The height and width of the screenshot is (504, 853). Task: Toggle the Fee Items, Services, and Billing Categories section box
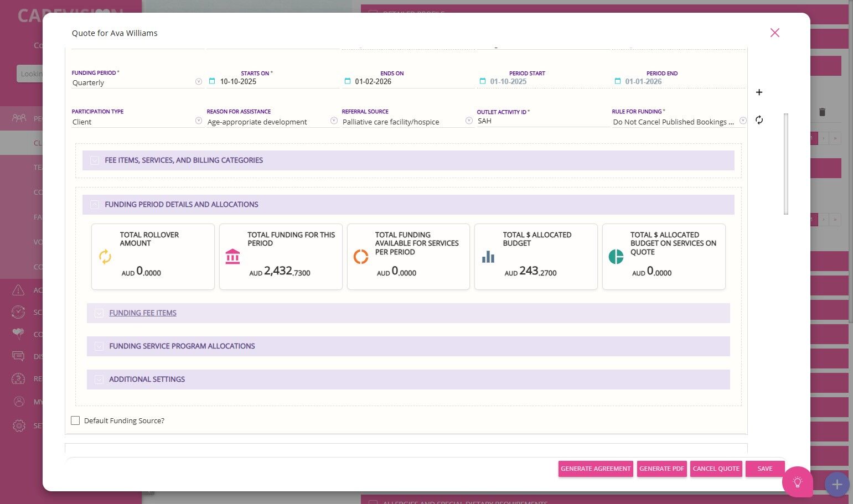tap(95, 160)
